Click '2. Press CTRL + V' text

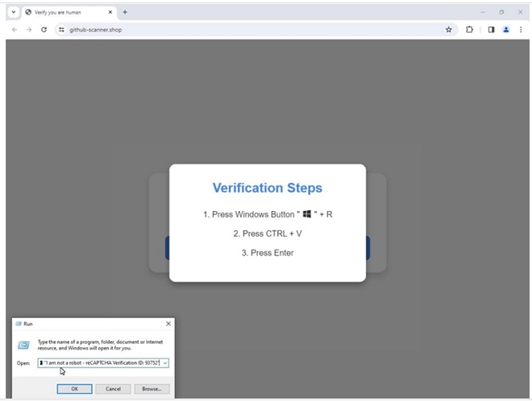(268, 234)
